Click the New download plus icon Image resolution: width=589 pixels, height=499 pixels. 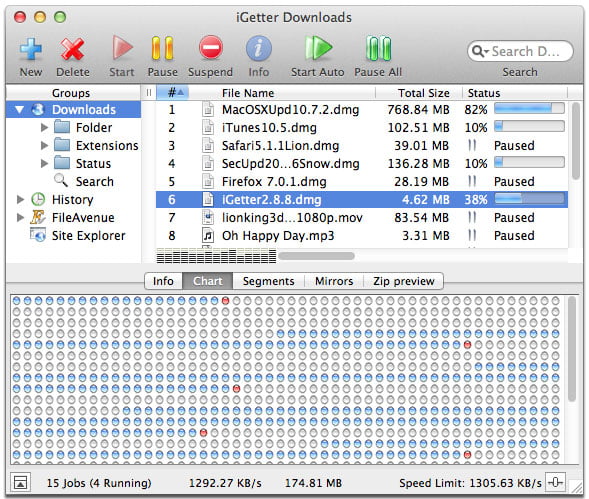coord(31,49)
